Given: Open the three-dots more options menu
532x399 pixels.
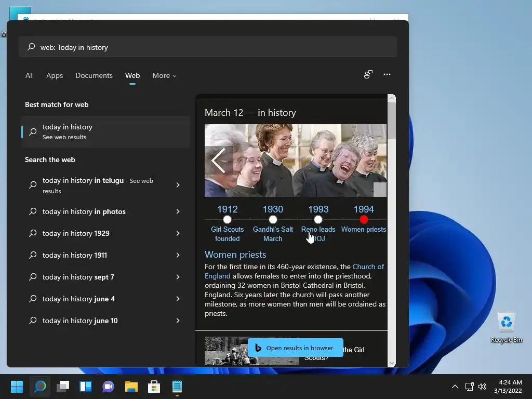Looking at the screenshot, I should pos(387,74).
